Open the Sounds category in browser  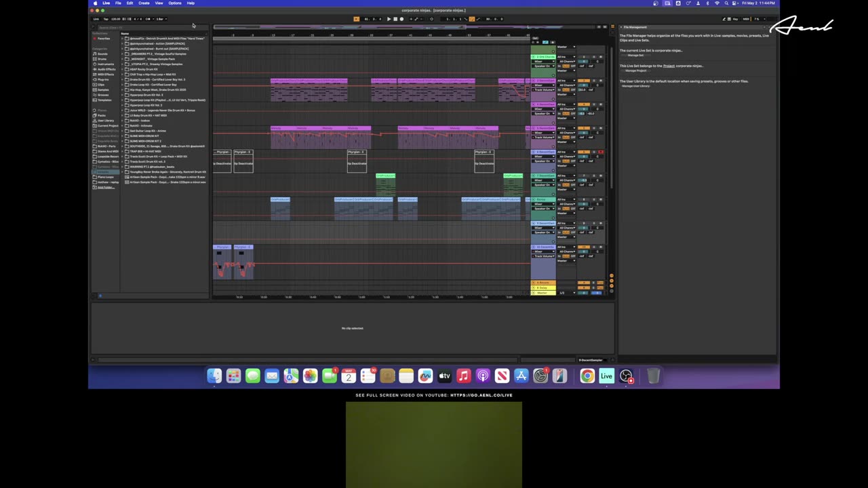pyautogui.click(x=102, y=54)
